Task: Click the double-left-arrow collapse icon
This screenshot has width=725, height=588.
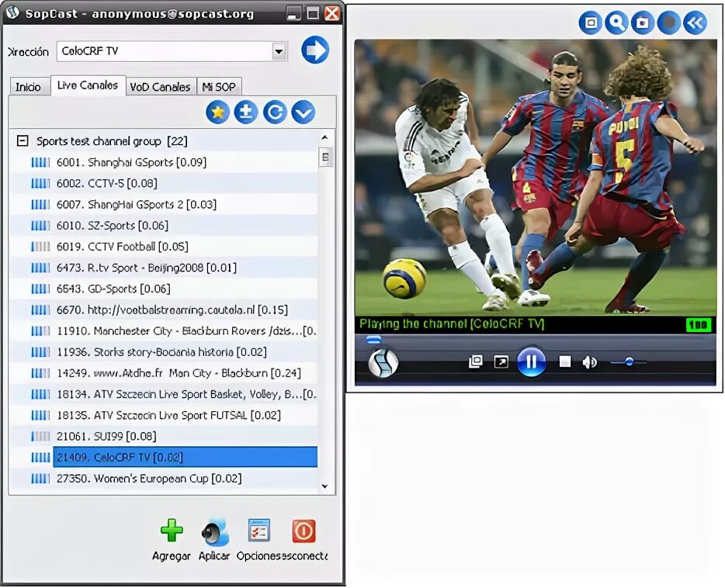Action: coord(696,22)
